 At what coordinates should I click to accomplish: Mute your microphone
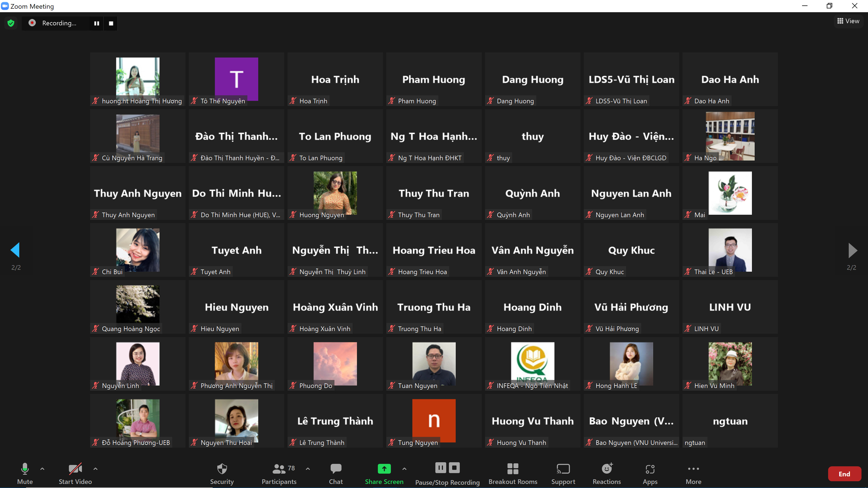click(x=25, y=473)
